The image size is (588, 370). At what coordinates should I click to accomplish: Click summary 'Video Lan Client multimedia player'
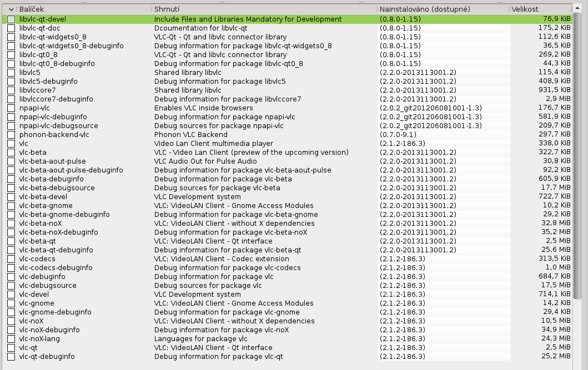click(214, 144)
